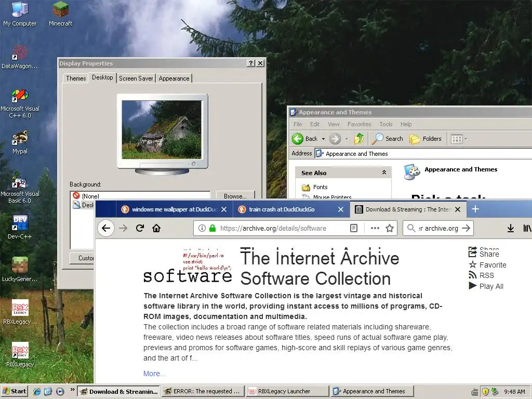Show hidden Quick Launch icons chevron
The height and width of the screenshot is (399, 532).
click(x=72, y=390)
